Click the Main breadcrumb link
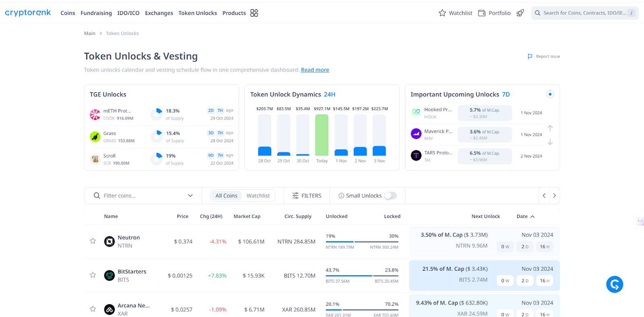 [x=90, y=33]
